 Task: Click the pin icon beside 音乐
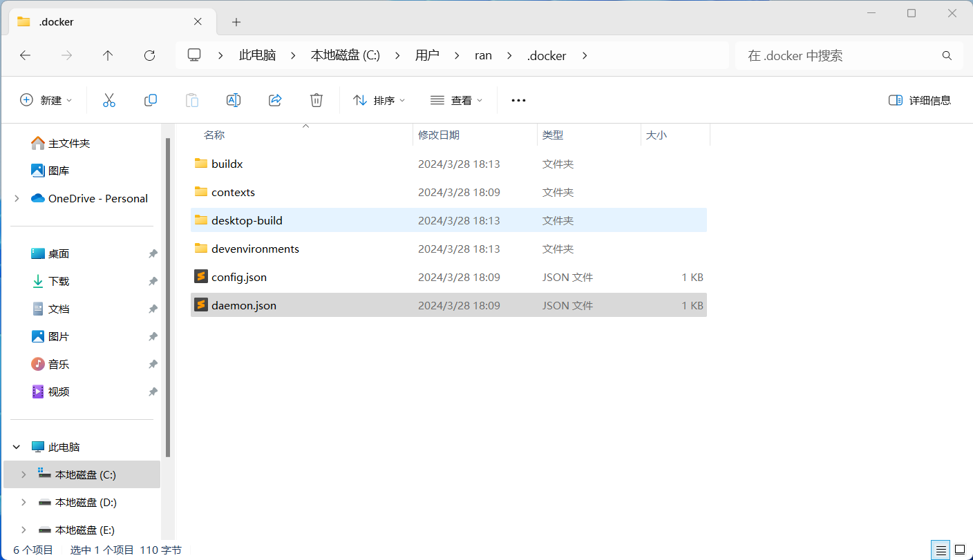(153, 365)
